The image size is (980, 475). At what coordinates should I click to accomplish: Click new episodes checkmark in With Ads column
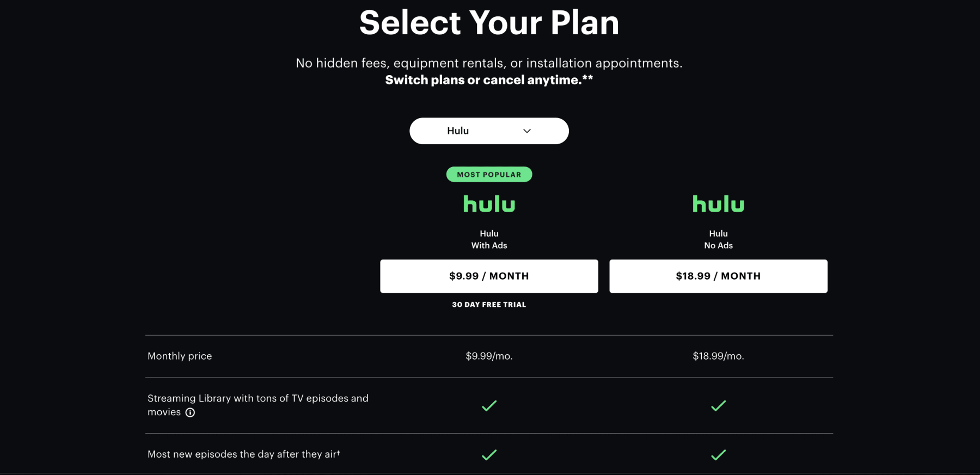[489, 455]
